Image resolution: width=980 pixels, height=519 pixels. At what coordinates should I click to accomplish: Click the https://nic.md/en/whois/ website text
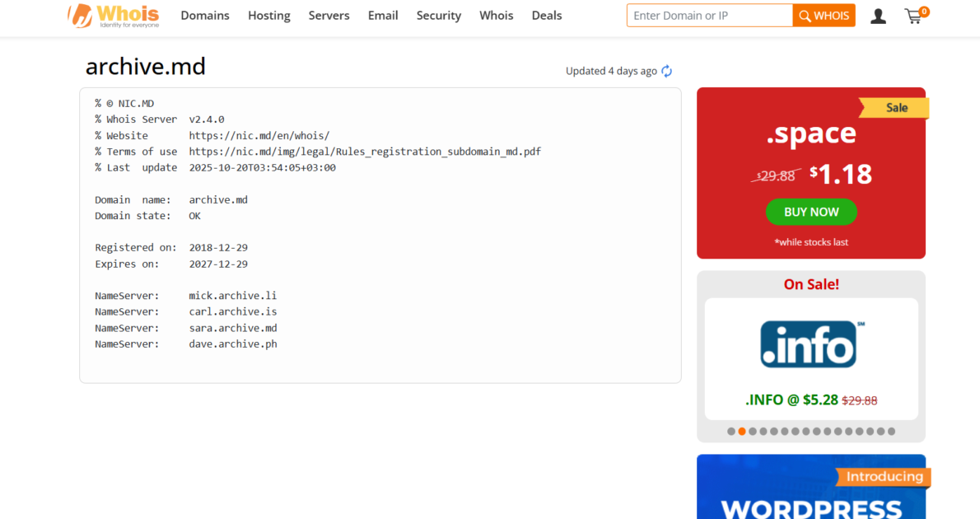coord(259,136)
